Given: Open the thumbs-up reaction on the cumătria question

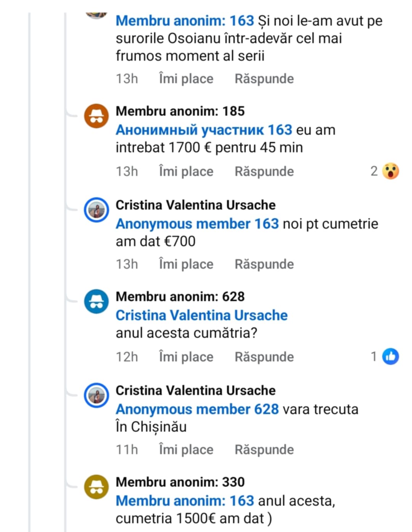Looking at the screenshot, I should (391, 357).
